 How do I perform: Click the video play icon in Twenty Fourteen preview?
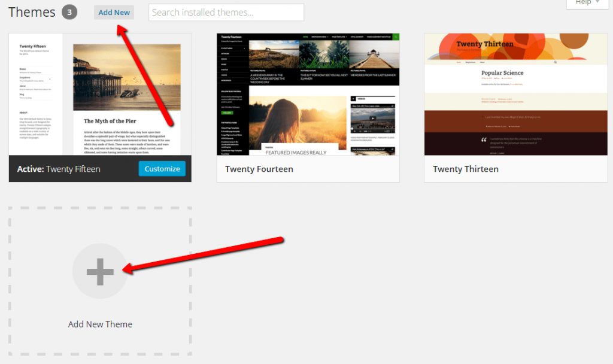coord(372,118)
